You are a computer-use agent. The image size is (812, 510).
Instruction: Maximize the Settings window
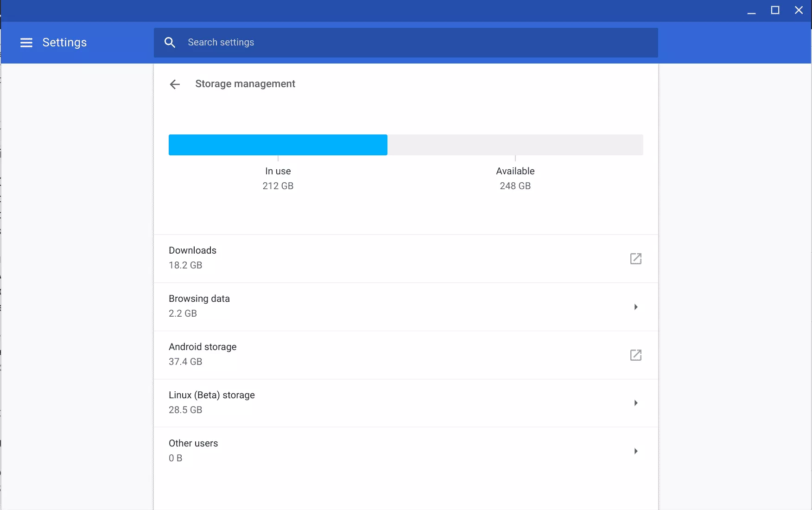pyautogui.click(x=775, y=10)
